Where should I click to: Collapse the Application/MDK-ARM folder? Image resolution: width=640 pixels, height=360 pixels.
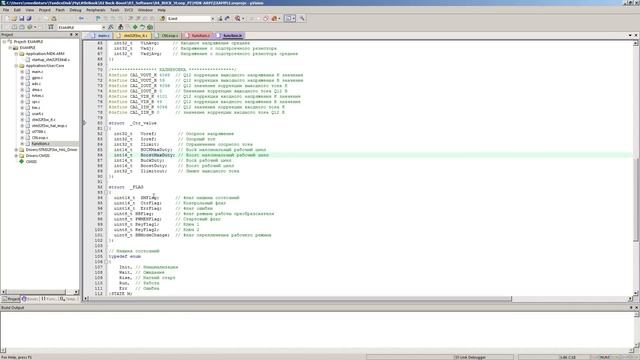(16, 53)
